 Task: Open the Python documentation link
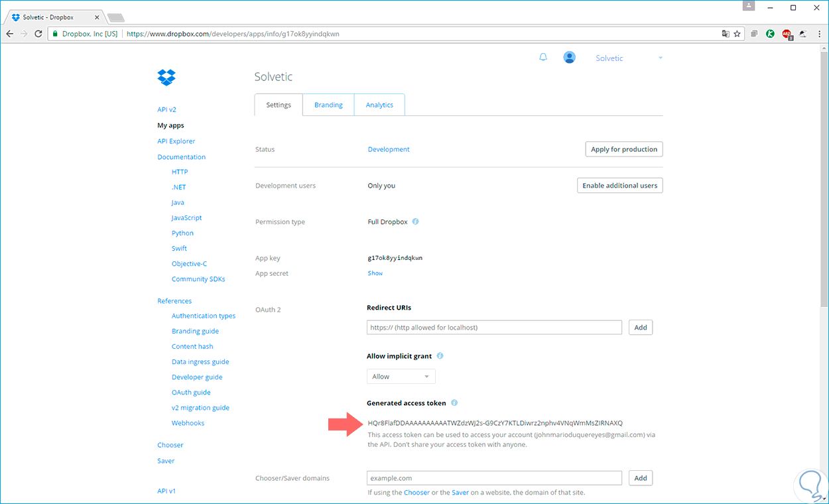[x=182, y=233]
